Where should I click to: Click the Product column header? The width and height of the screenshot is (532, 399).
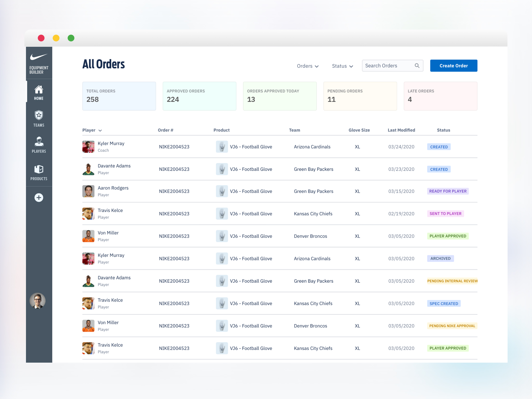tap(222, 130)
